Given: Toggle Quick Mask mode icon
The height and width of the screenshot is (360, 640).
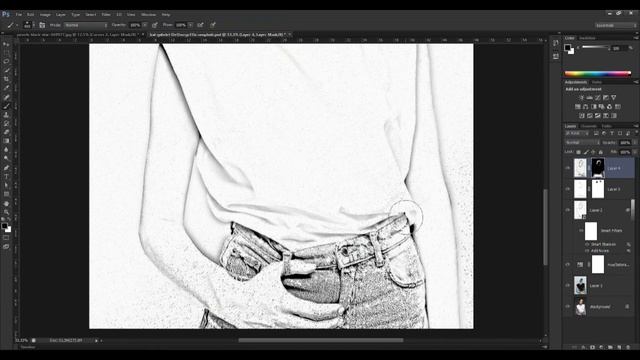Looking at the screenshot, I should pyautogui.click(x=6, y=238).
